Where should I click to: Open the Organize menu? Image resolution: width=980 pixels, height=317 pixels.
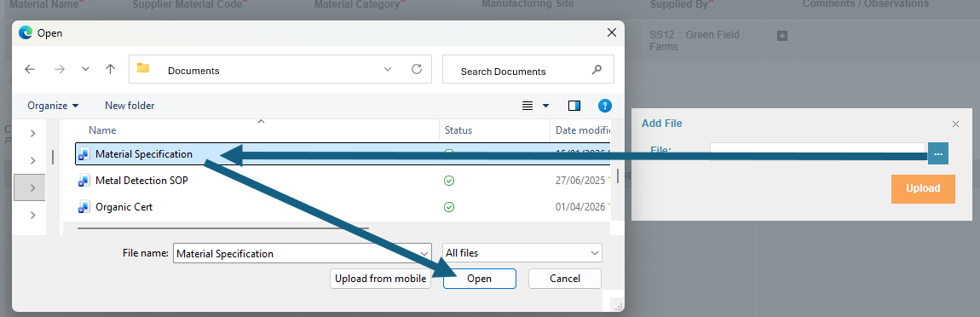coord(53,106)
